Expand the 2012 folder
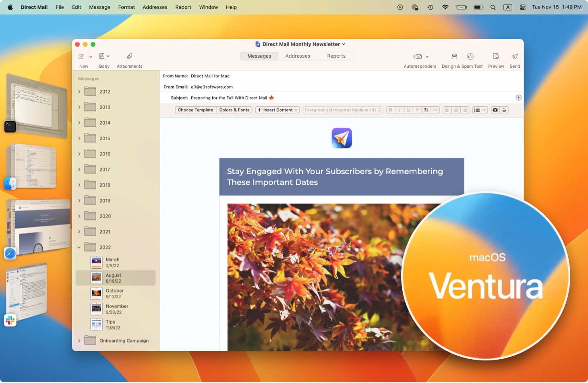This screenshot has height=383, width=588. tap(79, 92)
